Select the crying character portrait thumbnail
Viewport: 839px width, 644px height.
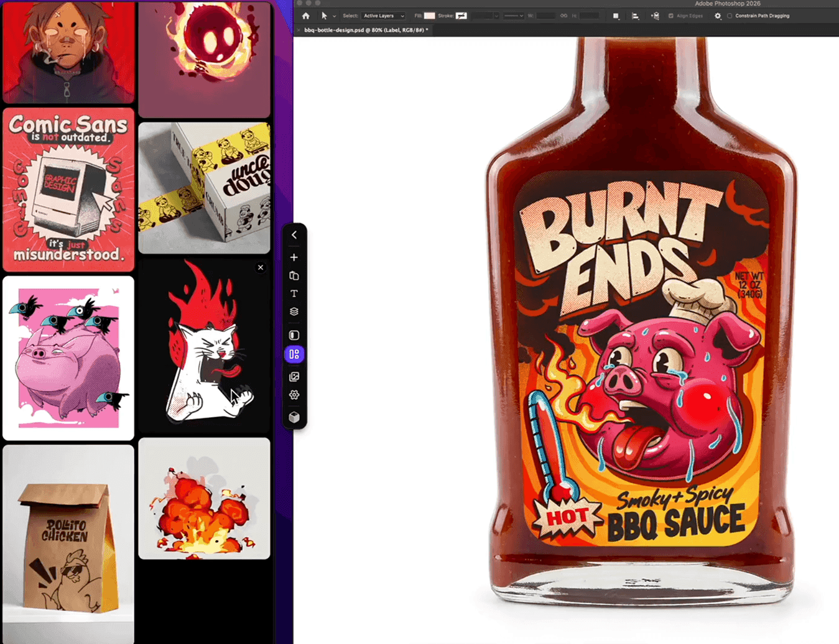[68, 52]
